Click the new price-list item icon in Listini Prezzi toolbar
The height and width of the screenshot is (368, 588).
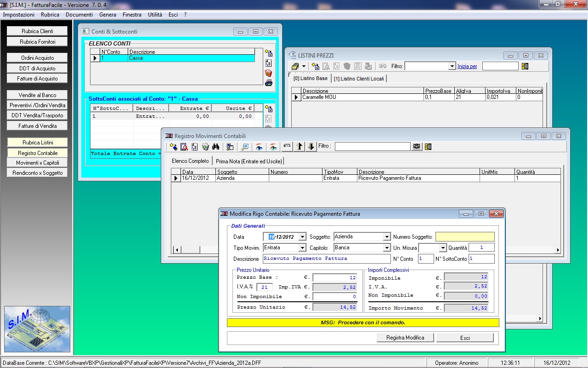316,66
